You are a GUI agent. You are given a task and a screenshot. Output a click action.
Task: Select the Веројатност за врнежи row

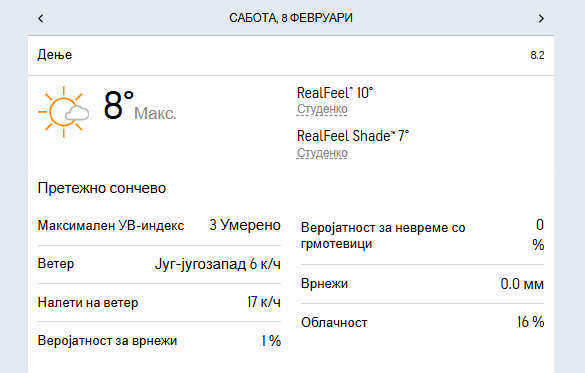(159, 341)
